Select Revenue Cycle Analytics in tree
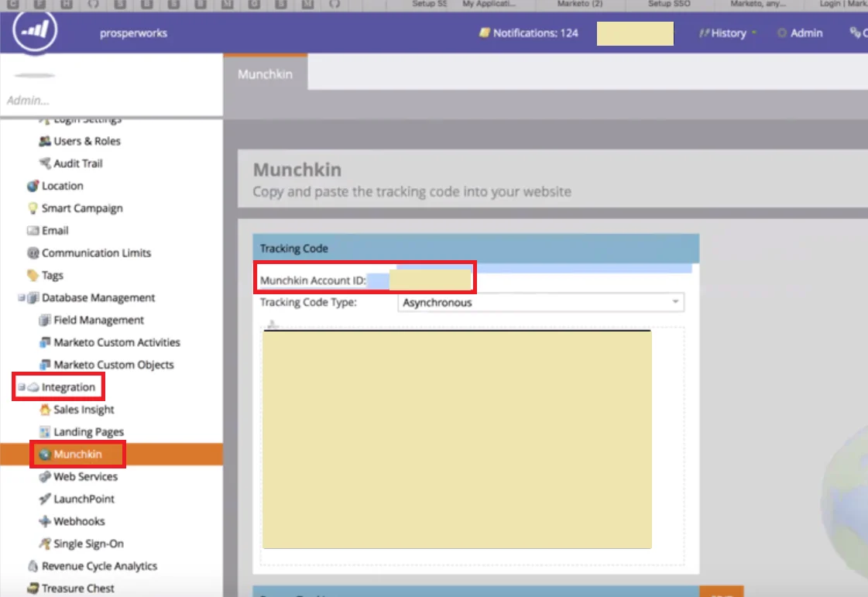The image size is (868, 597). [x=99, y=566]
